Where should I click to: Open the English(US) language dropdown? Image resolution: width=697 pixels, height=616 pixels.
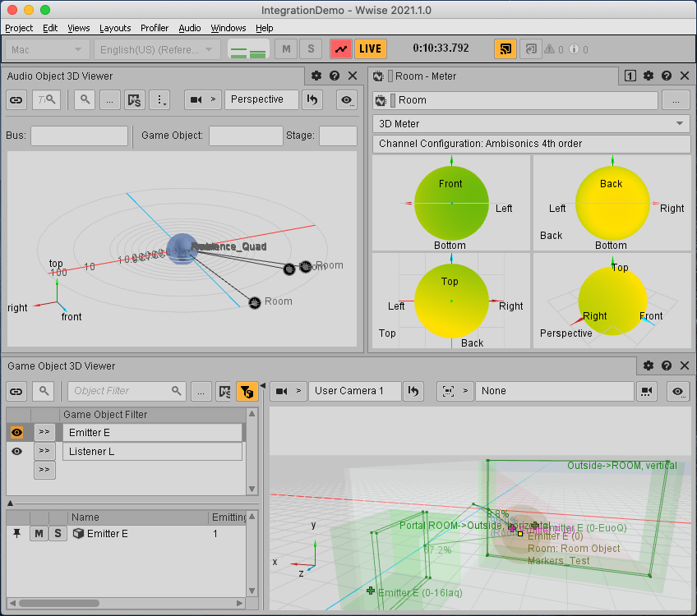point(155,49)
